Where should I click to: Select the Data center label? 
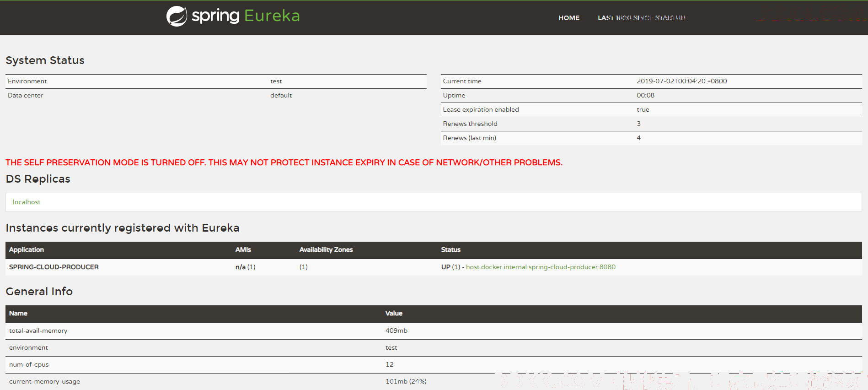(x=26, y=95)
